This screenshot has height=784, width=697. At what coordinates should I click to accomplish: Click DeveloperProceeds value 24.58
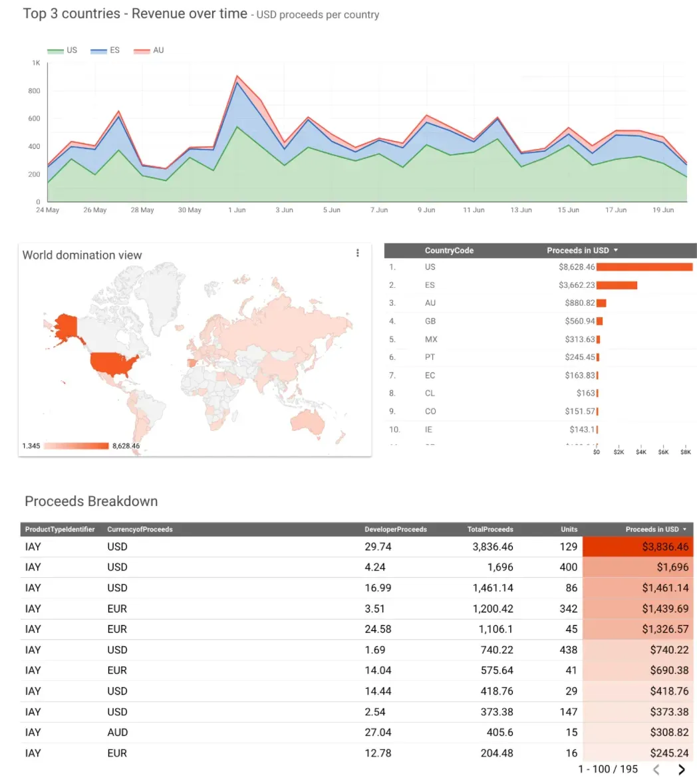click(378, 629)
